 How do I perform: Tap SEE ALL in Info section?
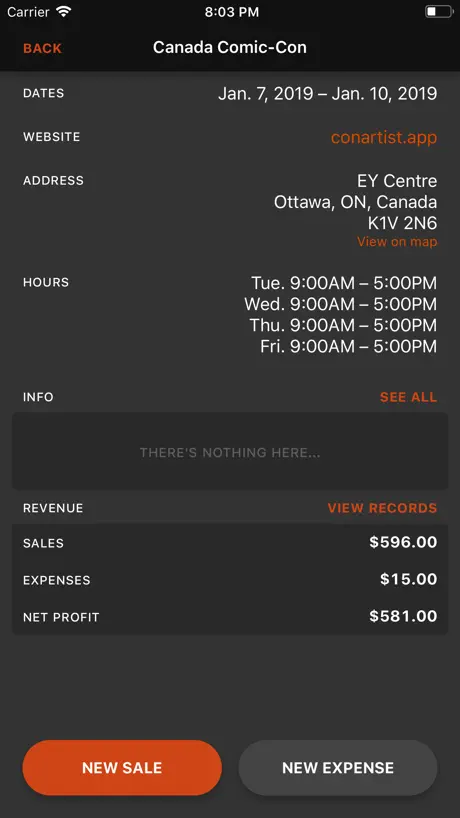[408, 397]
